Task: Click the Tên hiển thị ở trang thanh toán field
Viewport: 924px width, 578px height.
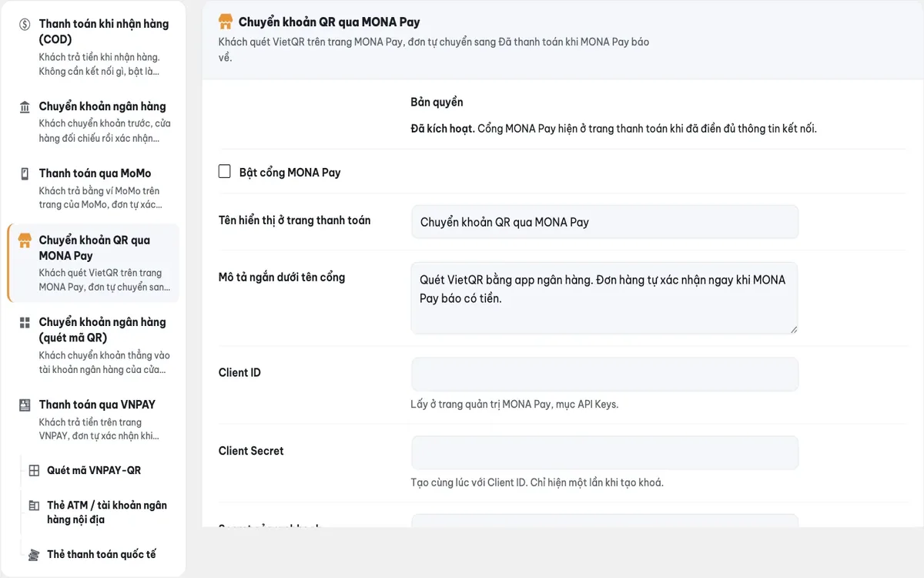Action: 604,222
